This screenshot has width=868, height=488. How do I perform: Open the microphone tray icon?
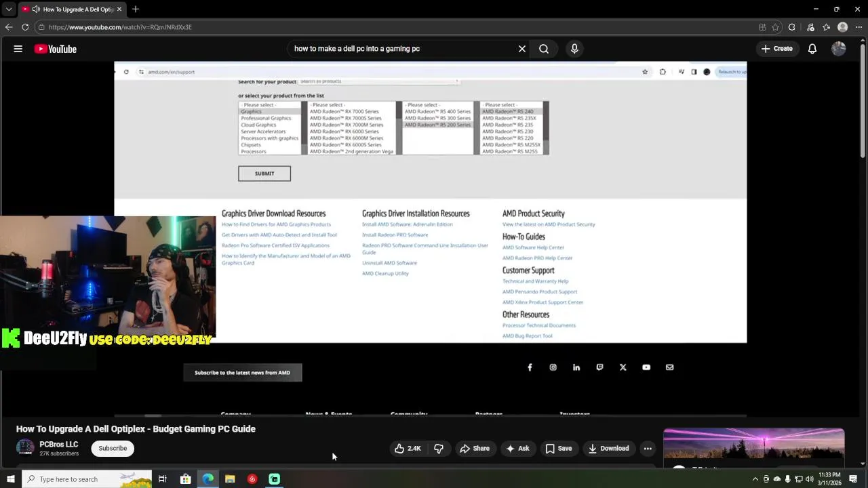[x=787, y=479]
